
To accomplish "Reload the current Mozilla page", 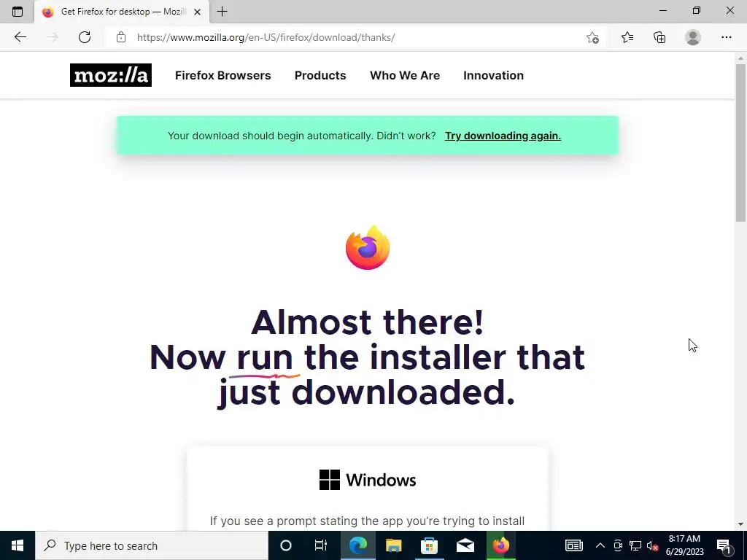I will [x=85, y=37].
